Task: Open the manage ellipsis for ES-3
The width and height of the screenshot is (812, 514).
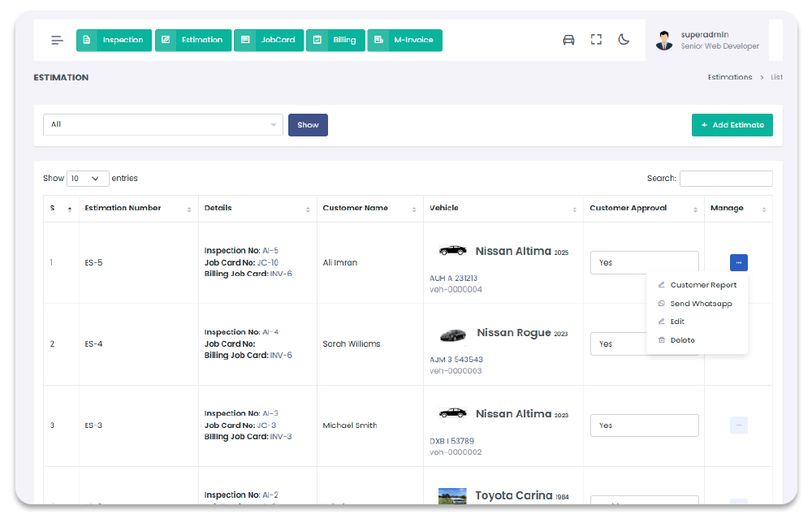Action: tap(738, 425)
